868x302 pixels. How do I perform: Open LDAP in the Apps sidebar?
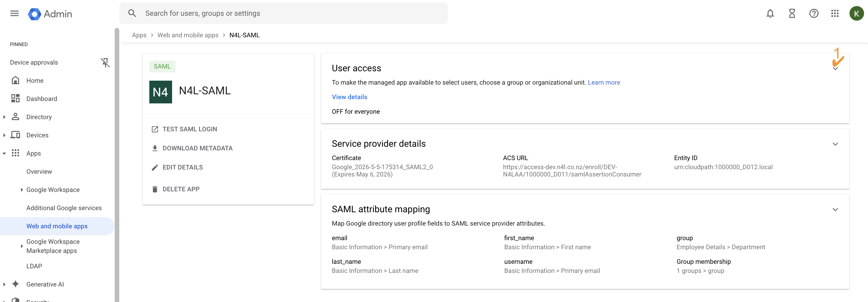[x=34, y=266]
